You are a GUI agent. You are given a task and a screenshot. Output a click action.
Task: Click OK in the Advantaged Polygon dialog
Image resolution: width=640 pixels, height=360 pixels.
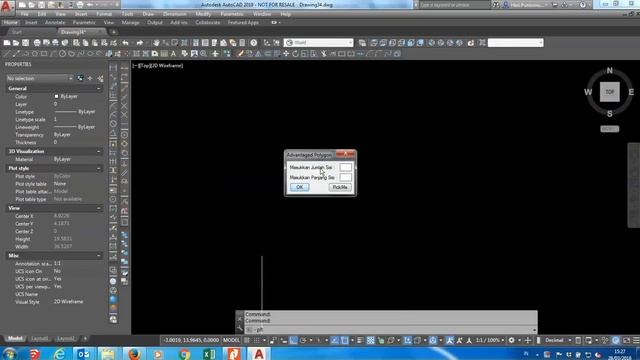point(299,187)
